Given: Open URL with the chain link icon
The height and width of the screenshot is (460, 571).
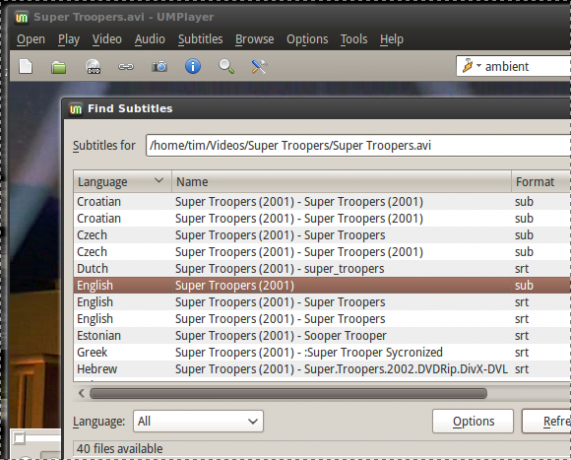Looking at the screenshot, I should [126, 67].
